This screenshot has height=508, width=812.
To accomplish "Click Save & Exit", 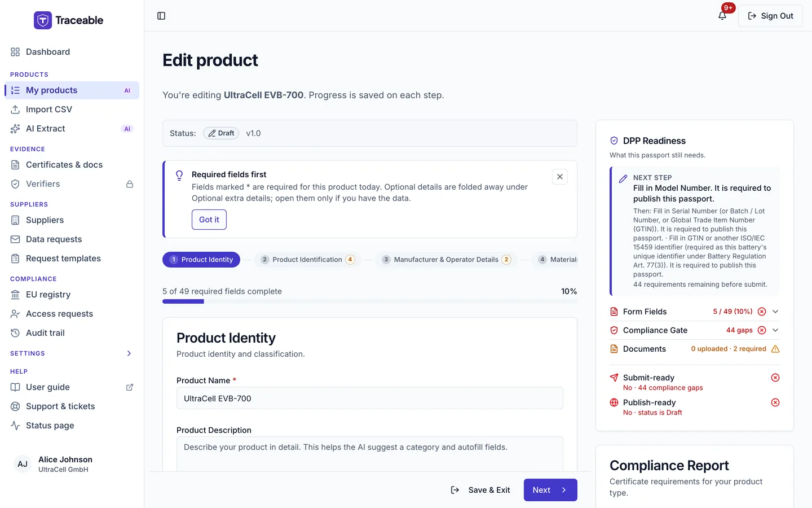I will coord(480,490).
